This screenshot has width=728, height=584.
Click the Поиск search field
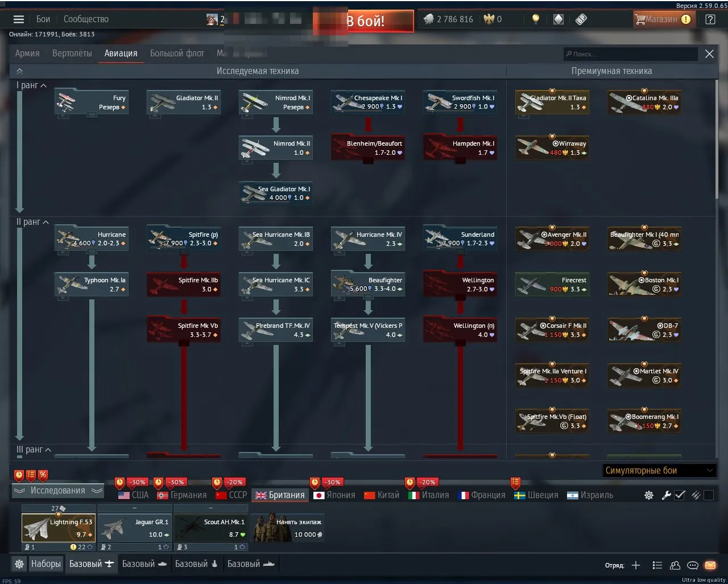click(630, 54)
